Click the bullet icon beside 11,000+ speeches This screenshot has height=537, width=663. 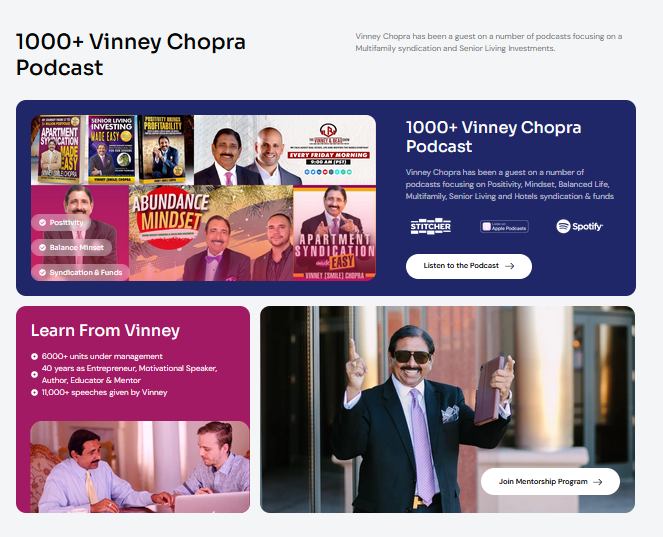[34, 393]
